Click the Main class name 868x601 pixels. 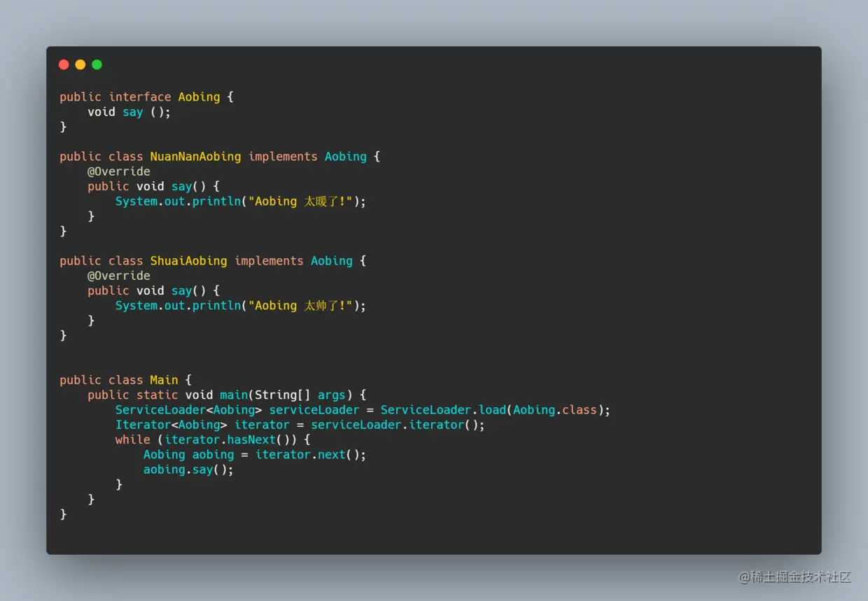(164, 380)
